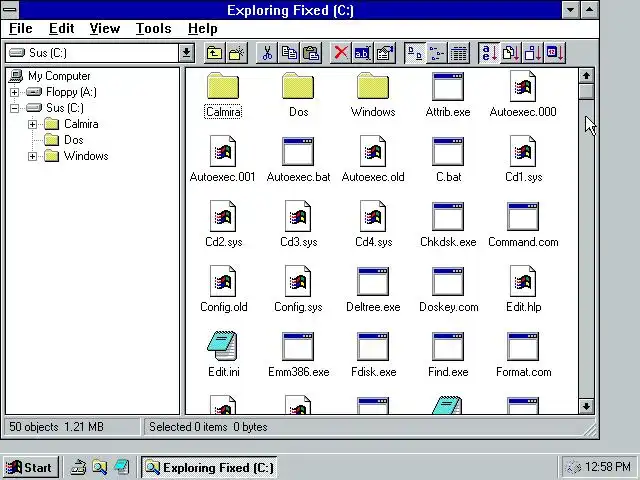This screenshot has height=480, width=640.
Task: Sort files by date
Action: tap(555, 53)
